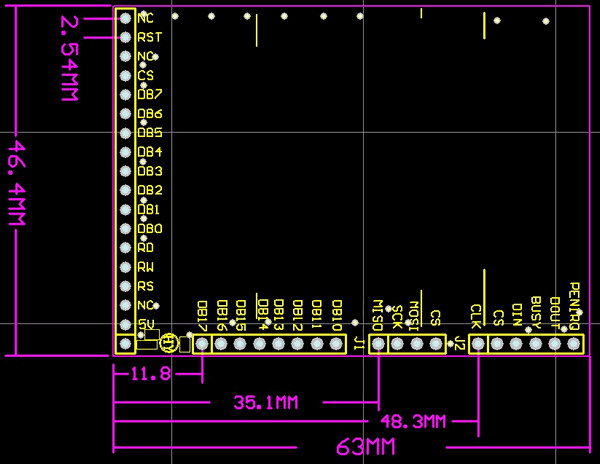This screenshot has height=464, width=600.
Task: Click the DB4 pin pad
Action: coord(126,152)
